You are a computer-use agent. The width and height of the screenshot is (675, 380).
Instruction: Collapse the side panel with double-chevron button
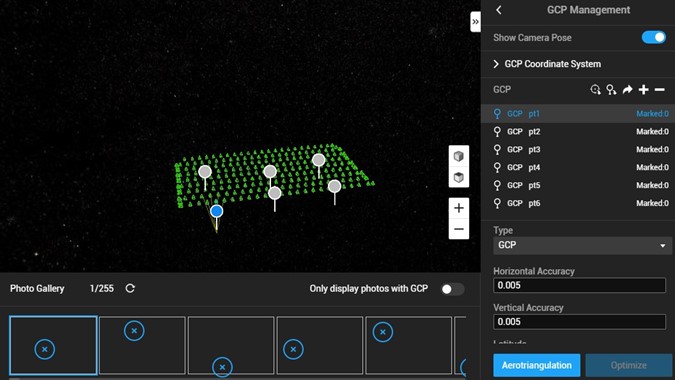[475, 22]
